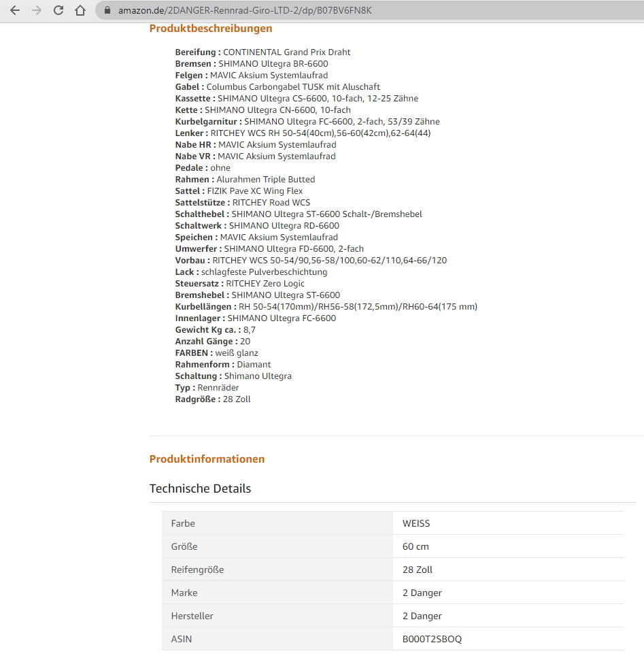The height and width of the screenshot is (660, 644).
Task: Select the Lack schlagfeste Pulverbeschichtung line
Action: pyautogui.click(x=251, y=272)
